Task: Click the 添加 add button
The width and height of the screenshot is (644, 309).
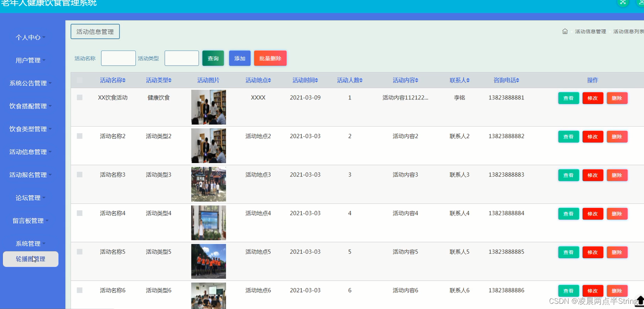Action: (x=240, y=58)
